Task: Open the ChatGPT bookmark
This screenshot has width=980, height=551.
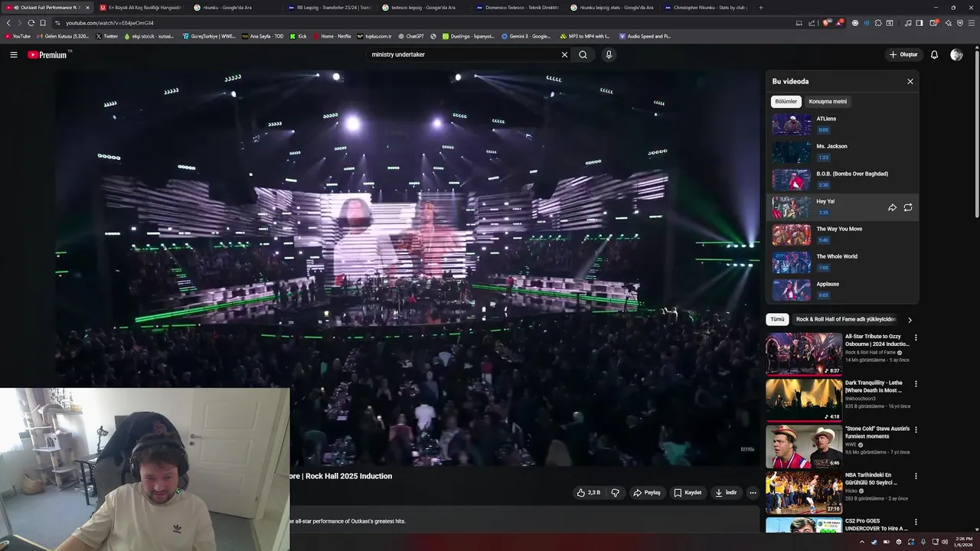Action: click(x=411, y=36)
